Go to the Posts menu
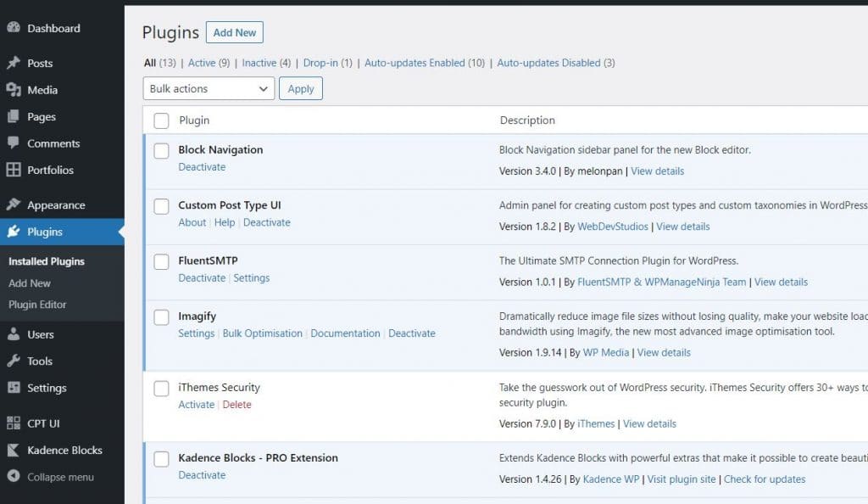Screen dimensions: 868x504 tap(40, 63)
